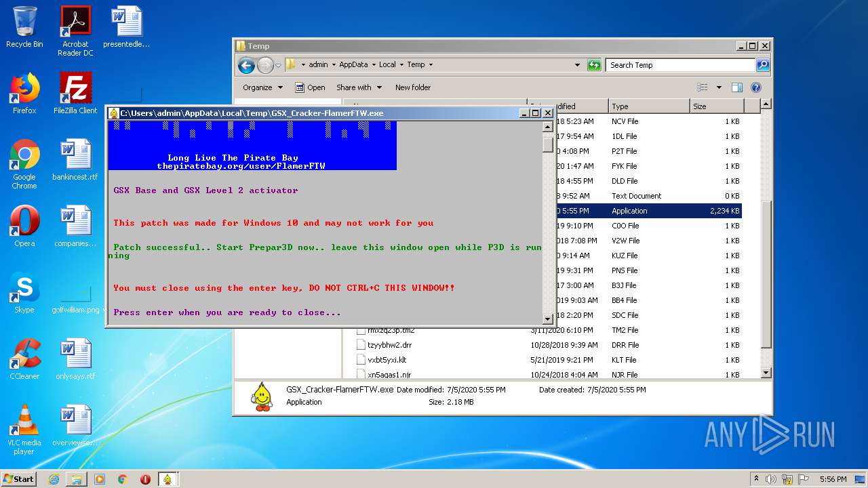Open the Organize menu

click(262, 87)
